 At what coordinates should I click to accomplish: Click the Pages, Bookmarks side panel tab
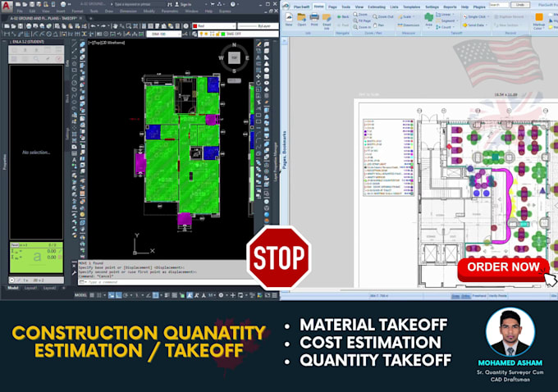click(x=285, y=150)
